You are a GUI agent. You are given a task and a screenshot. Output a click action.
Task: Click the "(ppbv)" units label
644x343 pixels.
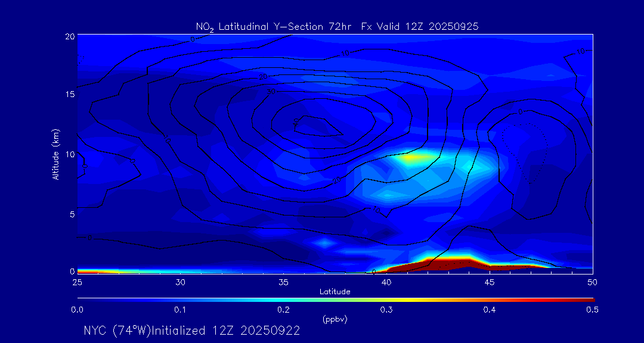click(335, 320)
